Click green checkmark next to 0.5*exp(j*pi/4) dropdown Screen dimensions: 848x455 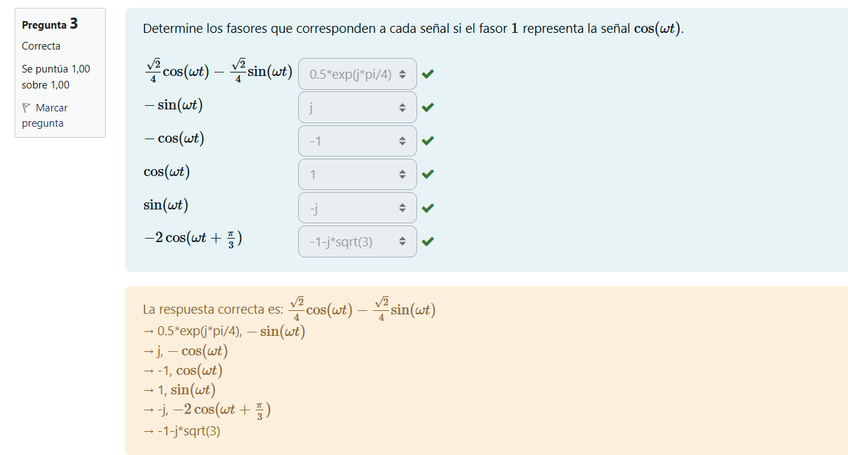coord(428,74)
